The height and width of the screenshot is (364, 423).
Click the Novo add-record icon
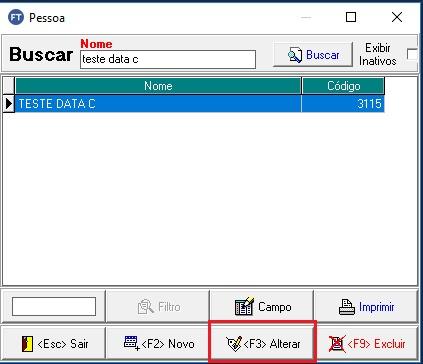131,343
